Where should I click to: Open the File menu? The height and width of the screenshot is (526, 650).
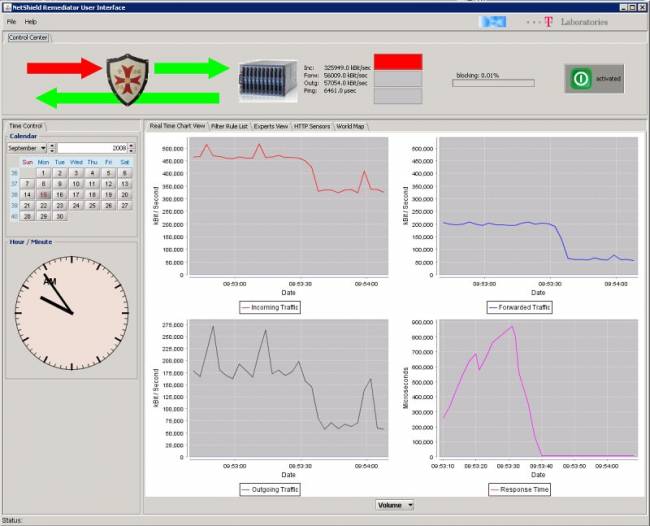point(11,22)
